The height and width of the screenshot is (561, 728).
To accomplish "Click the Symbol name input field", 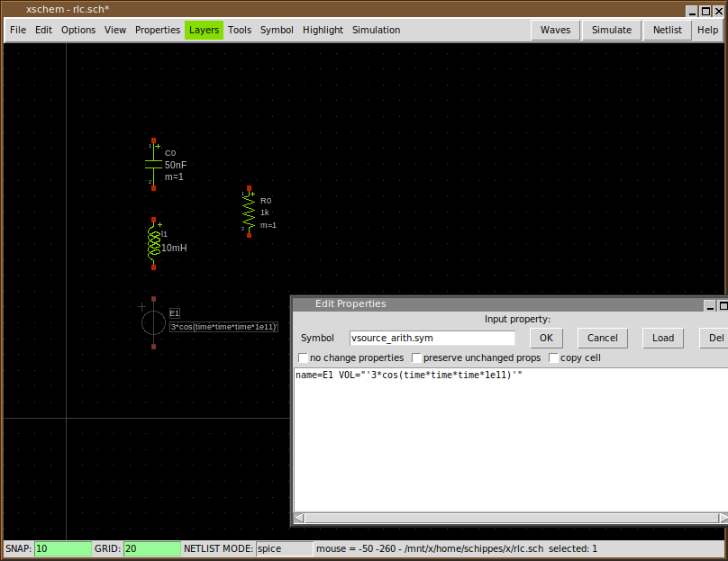I will click(x=432, y=339).
